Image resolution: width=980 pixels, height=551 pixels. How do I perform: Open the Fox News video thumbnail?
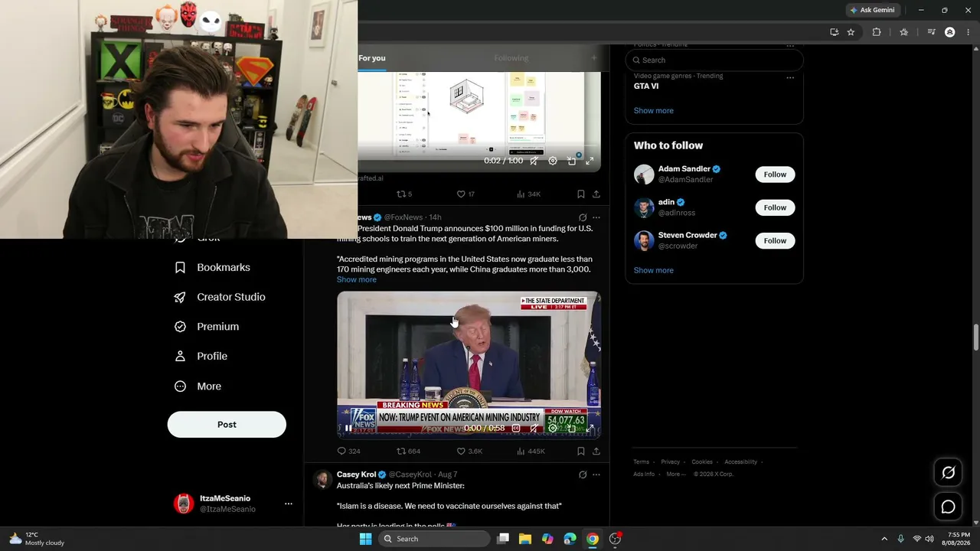(x=469, y=364)
